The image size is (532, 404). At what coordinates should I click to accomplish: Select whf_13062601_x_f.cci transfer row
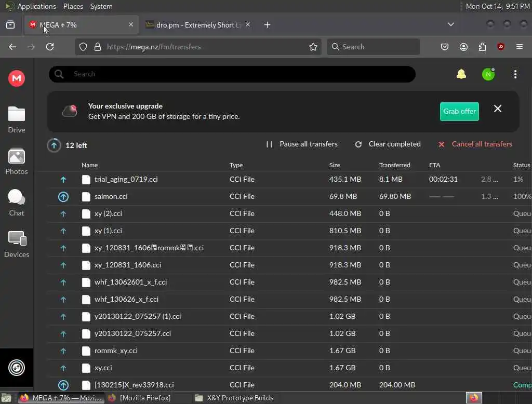pyautogui.click(x=289, y=282)
